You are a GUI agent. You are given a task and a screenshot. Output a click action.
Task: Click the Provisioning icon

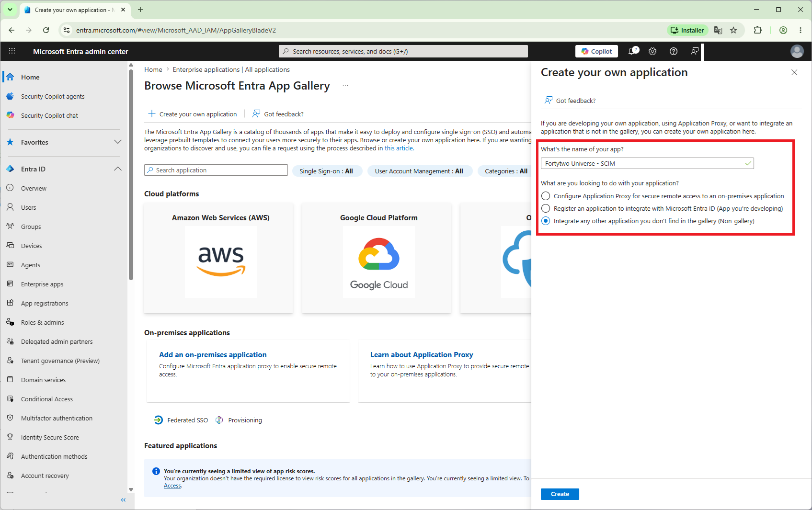219,420
